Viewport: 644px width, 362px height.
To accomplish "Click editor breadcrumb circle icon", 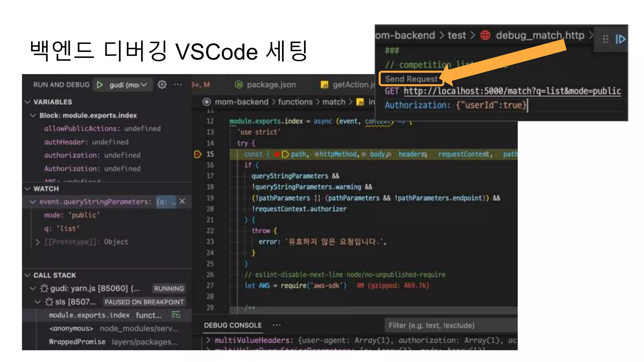I will pos(207,102).
